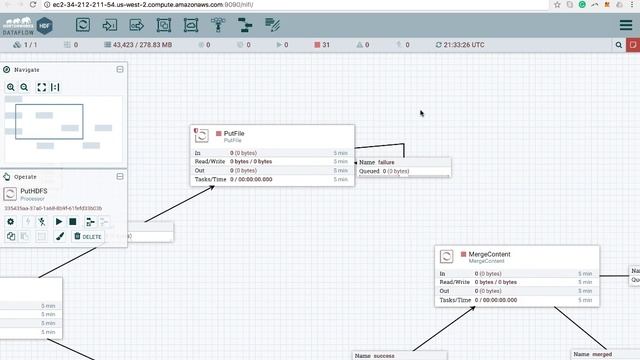Click the Hortonworks DataFlow logo
This screenshot has height=360, width=640.
[x=28, y=26]
